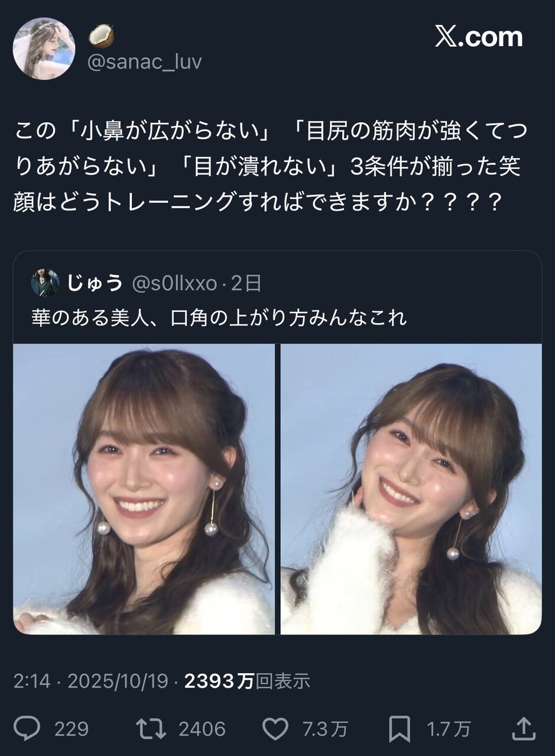Open the quoted user's small avatar
Screen dimensions: 555x756
pos(45,283)
